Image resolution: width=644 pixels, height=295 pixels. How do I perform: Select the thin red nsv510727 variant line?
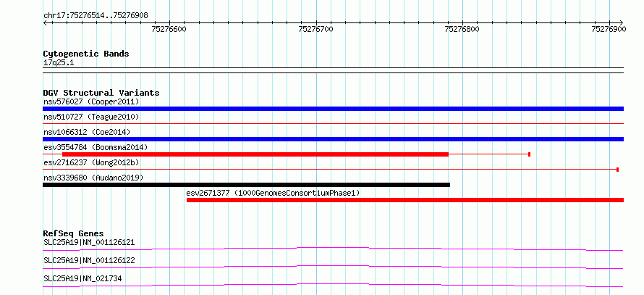click(333, 123)
